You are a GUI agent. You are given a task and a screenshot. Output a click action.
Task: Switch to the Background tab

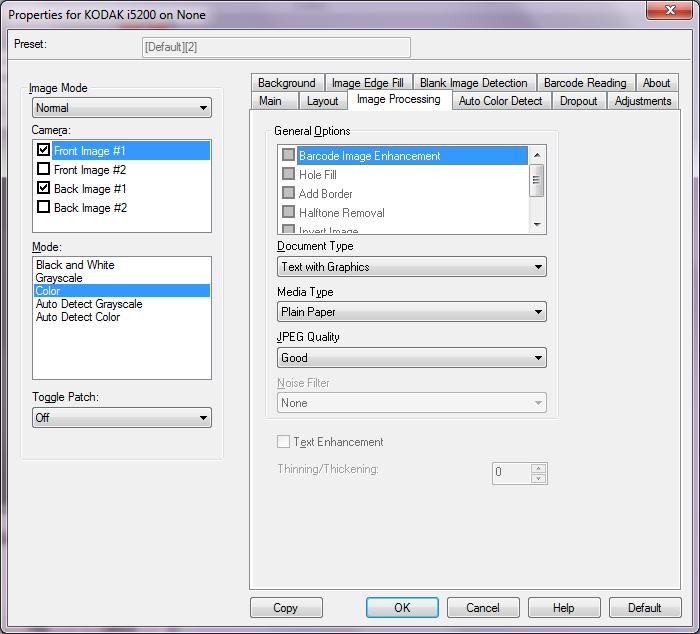(x=287, y=83)
